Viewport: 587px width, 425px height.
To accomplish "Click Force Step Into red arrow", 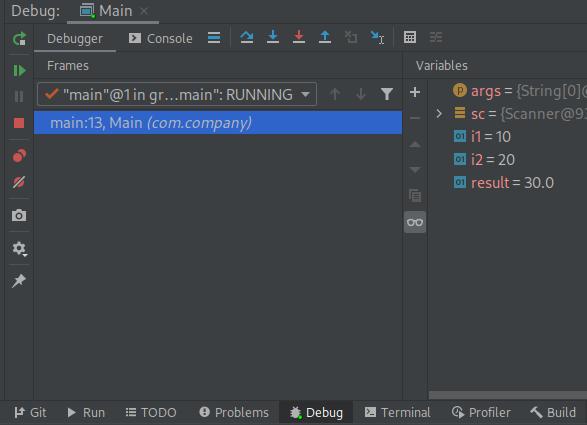I will coord(299,37).
